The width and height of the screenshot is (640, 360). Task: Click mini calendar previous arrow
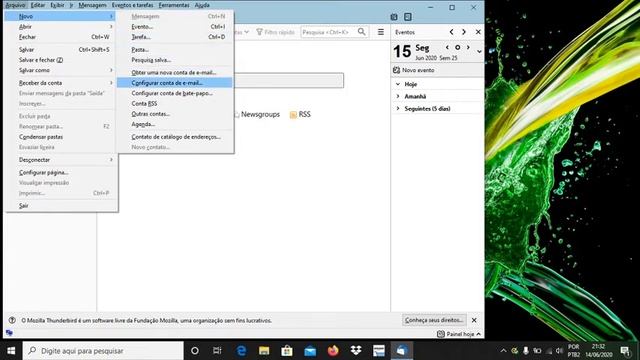(x=447, y=48)
